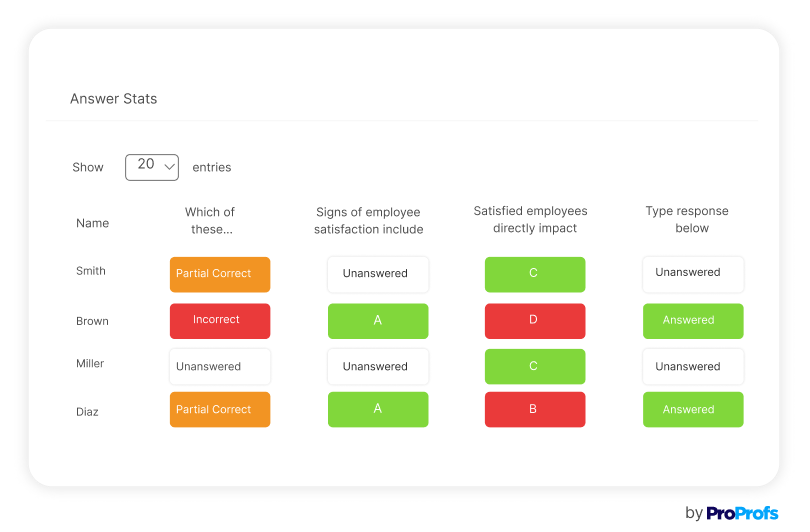The width and height of the screenshot is (810, 532).
Task: Click Brown's red Incorrect badge
Action: (220, 321)
